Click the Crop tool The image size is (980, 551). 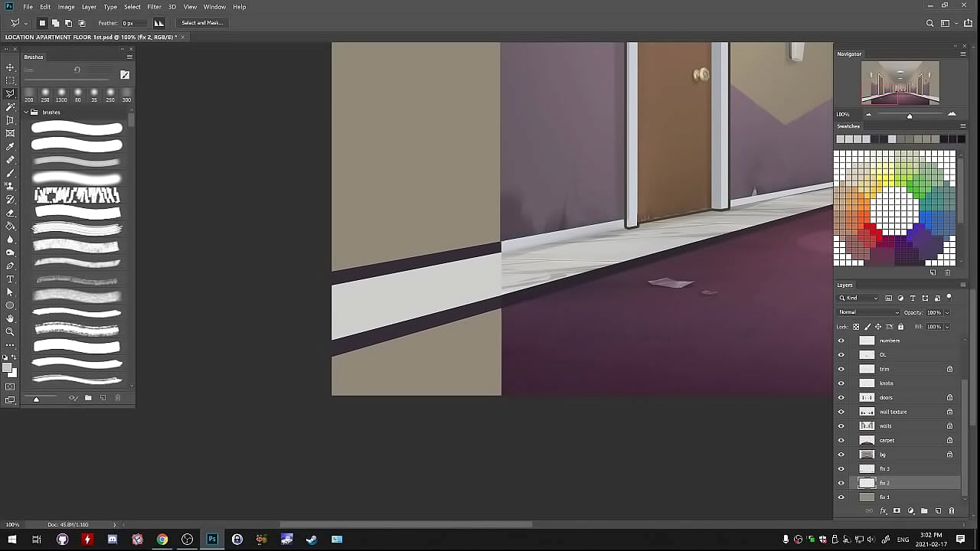[10, 120]
